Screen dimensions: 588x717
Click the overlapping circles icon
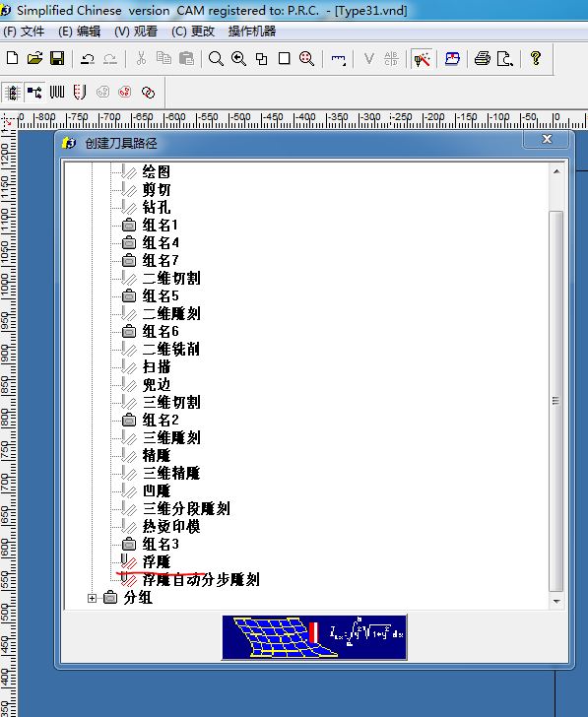pos(148,93)
